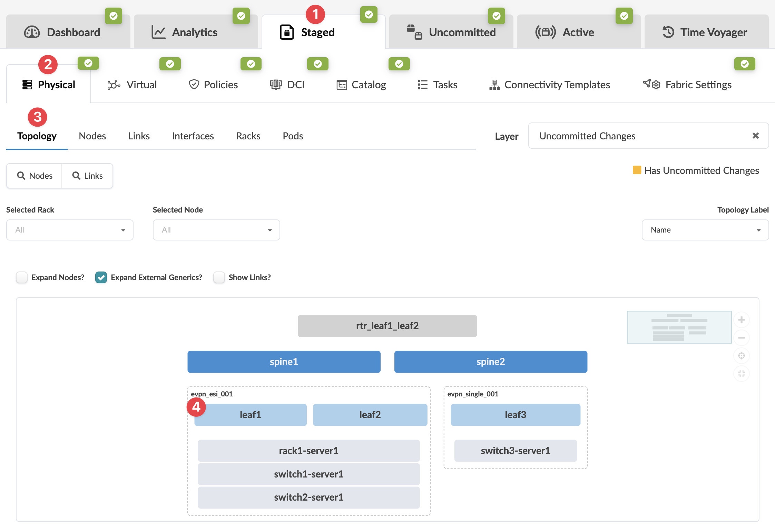775x532 pixels.
Task: Click the topology zoom out minus icon
Action: 741,337
